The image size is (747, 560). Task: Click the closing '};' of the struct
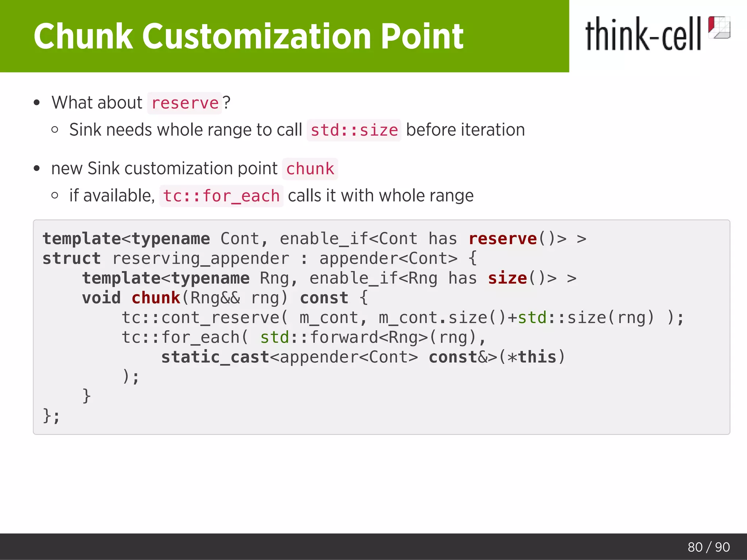point(51,416)
